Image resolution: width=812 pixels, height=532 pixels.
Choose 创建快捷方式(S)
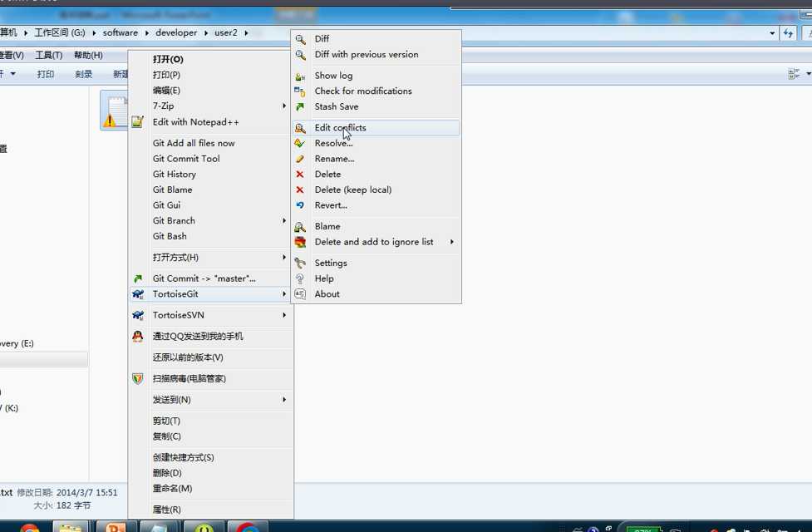(184, 458)
